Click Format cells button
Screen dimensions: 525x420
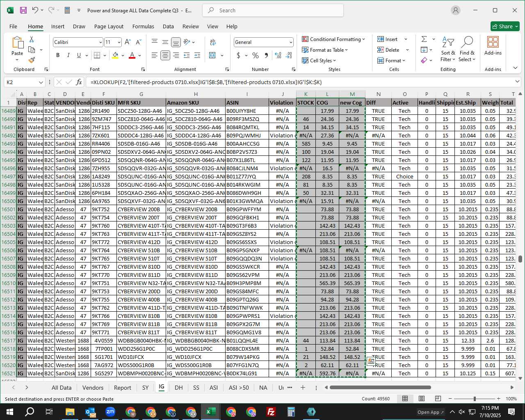(391, 60)
